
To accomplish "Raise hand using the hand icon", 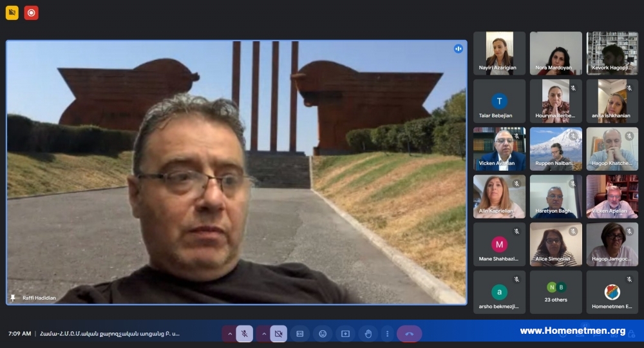I will [368, 334].
